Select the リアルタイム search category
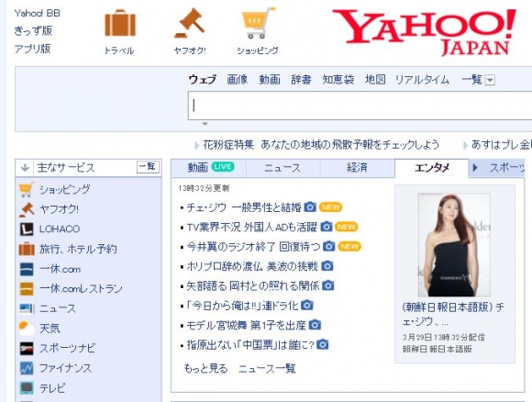The image size is (532, 402). [x=422, y=80]
